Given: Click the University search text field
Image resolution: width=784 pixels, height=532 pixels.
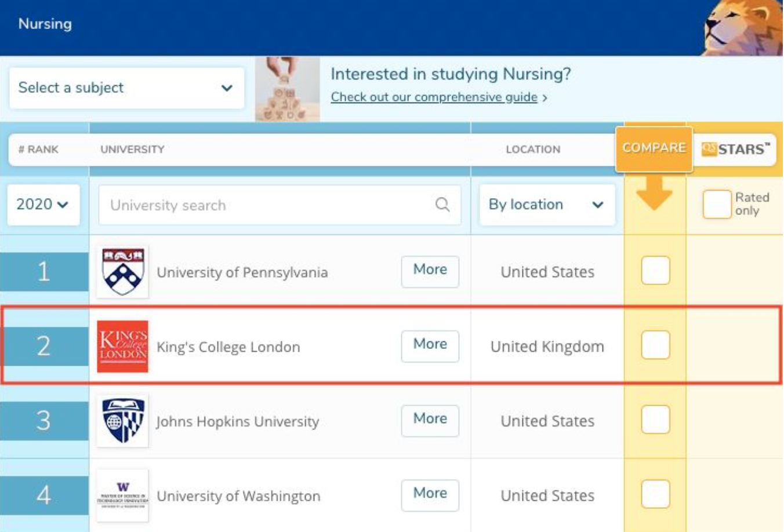Looking at the screenshot, I should coord(267,205).
